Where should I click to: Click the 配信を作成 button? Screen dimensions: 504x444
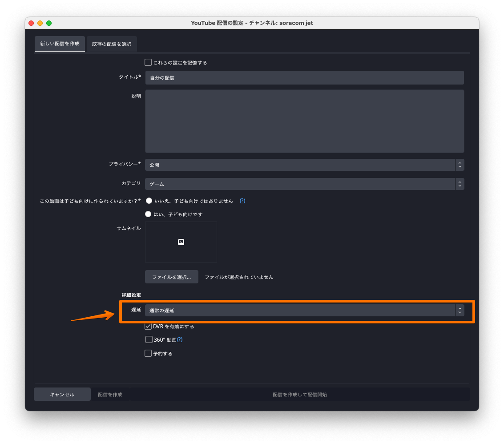tap(110, 395)
